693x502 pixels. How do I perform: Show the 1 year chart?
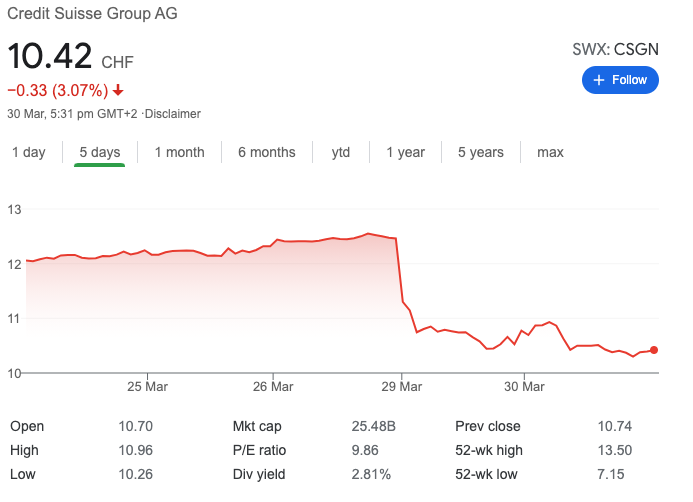(405, 152)
